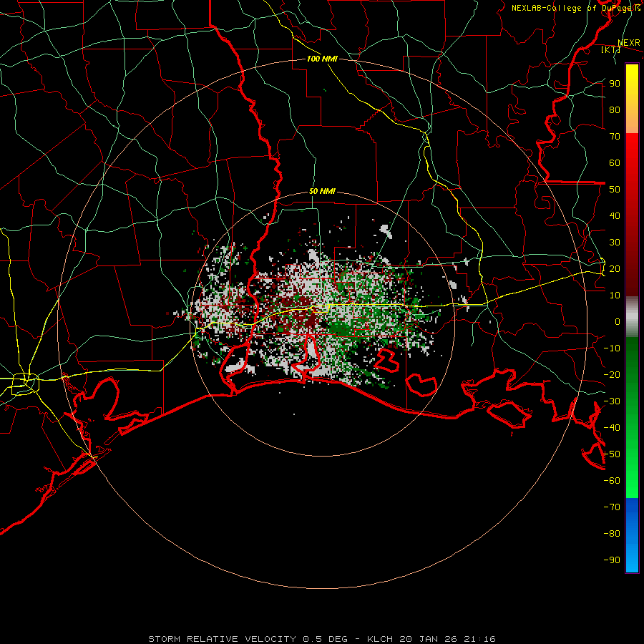This screenshot has height=644, width=644.
Task: Click the NEXR label above the scale
Action: tap(629, 43)
